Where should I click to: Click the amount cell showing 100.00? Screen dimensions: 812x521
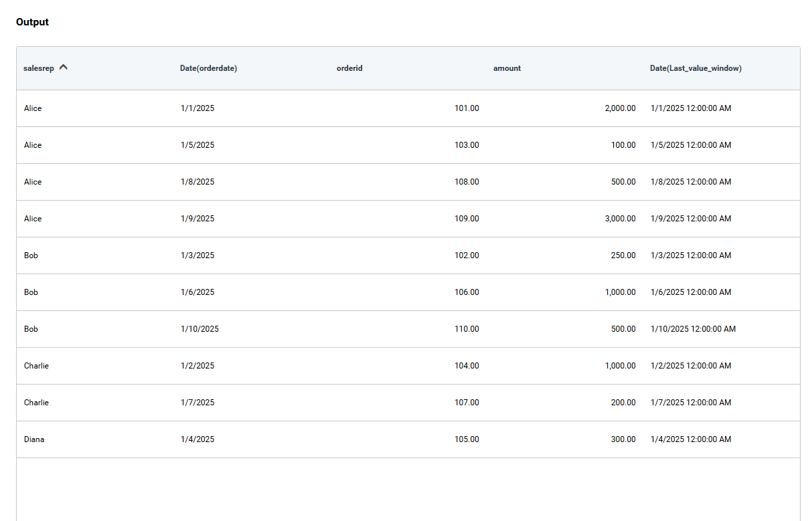(623, 144)
